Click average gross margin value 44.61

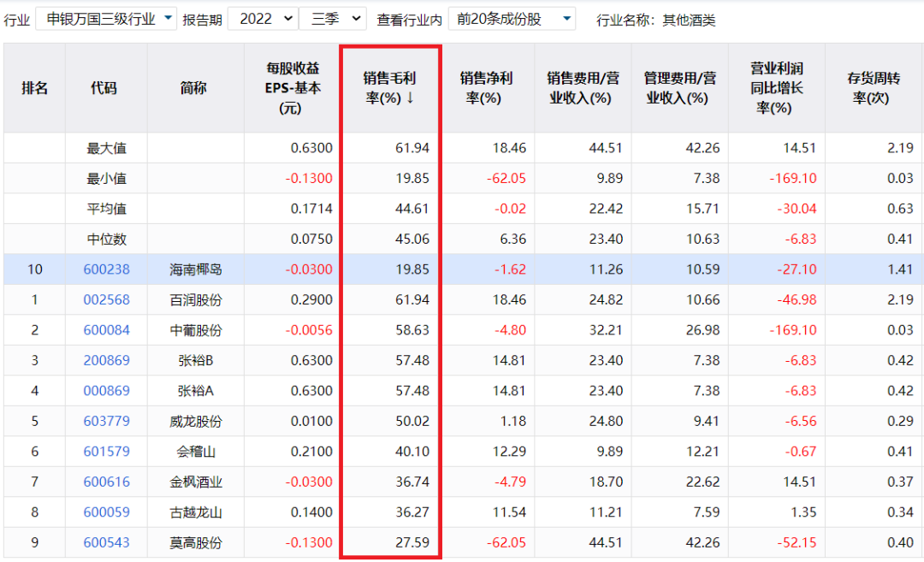412,209
